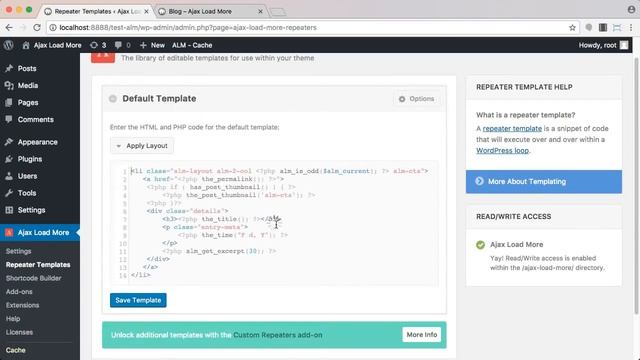Open Comments in the sidebar
This screenshot has height=360, width=640.
(x=36, y=120)
